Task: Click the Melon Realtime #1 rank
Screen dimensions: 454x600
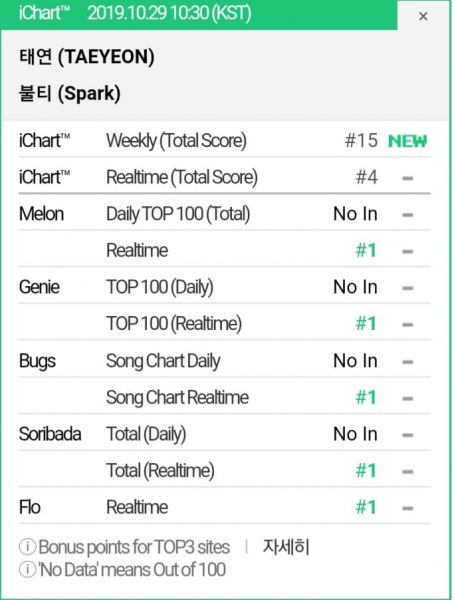Action: 366,251
